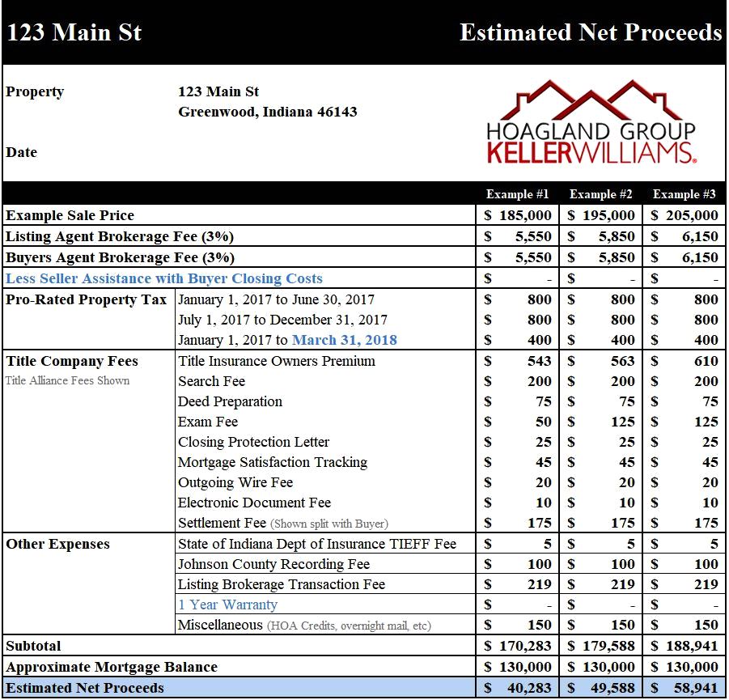Select 'Johnson County Recording Fee' row label
Screen dimensions: 729x700
273,564
